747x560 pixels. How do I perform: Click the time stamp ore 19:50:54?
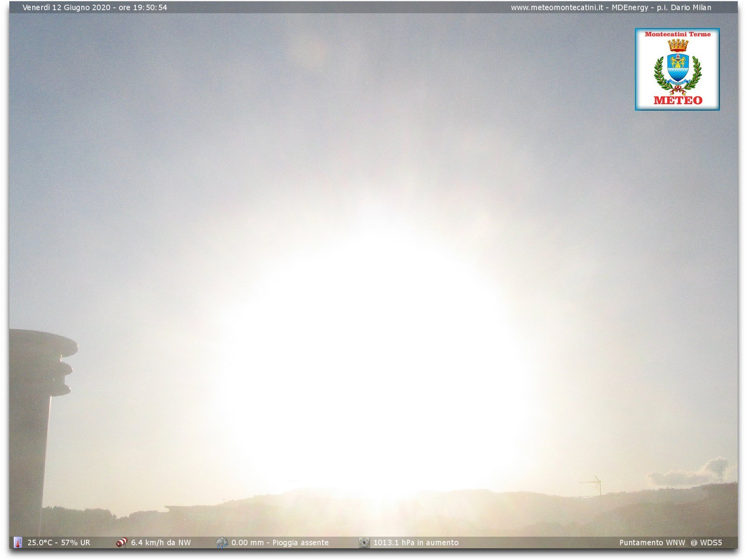coord(143,7)
